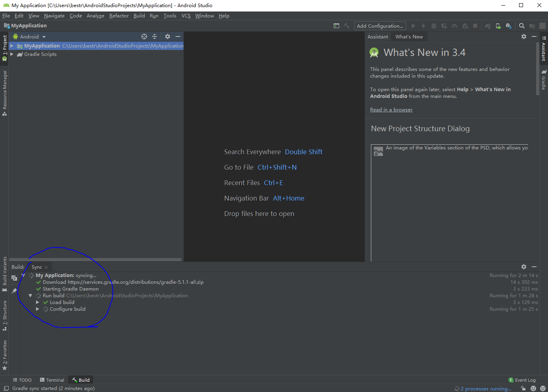Open the TODO tool window tab
Screen dimensions: 548x392
pyautogui.click(x=22, y=380)
